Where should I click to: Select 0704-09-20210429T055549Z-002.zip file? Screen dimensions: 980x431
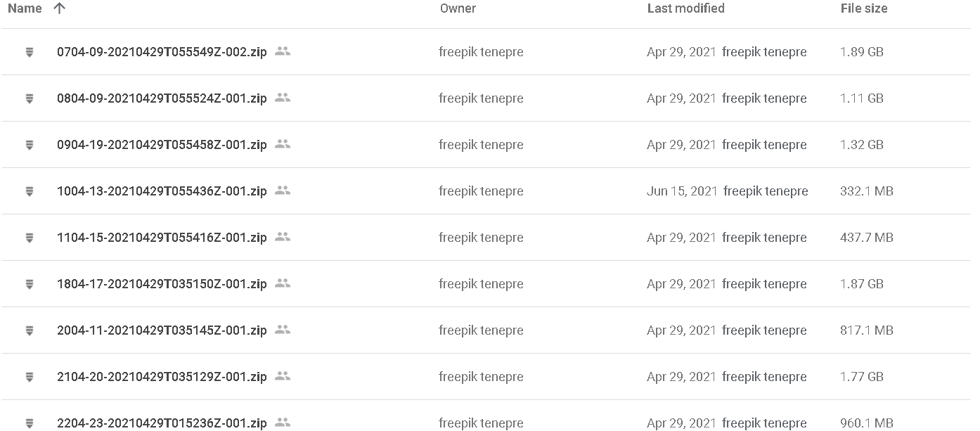162,52
